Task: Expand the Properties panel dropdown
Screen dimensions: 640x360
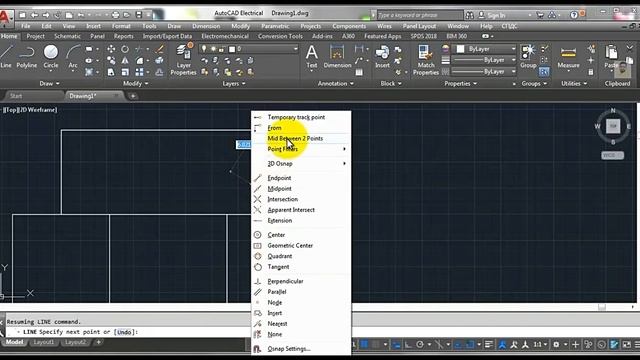Action: pyautogui.click(x=460, y=84)
